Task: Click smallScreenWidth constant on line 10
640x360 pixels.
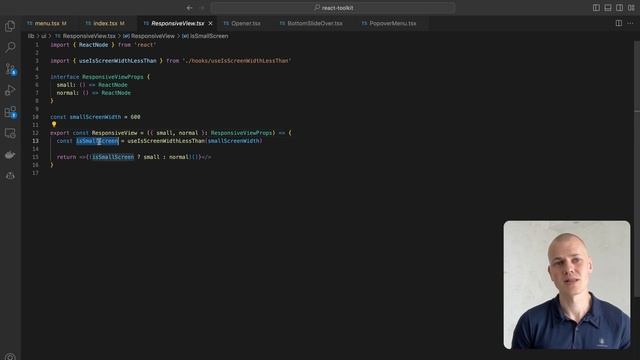Action: 95,117
